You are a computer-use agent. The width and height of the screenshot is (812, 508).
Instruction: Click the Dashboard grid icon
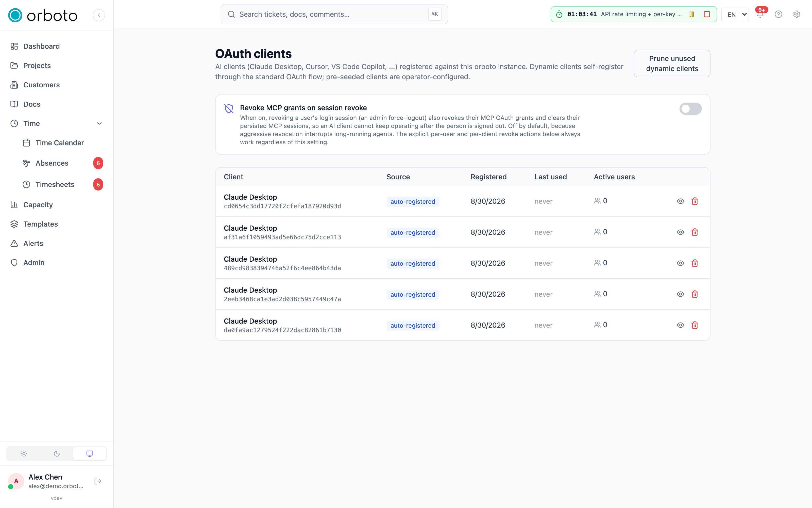(14, 46)
